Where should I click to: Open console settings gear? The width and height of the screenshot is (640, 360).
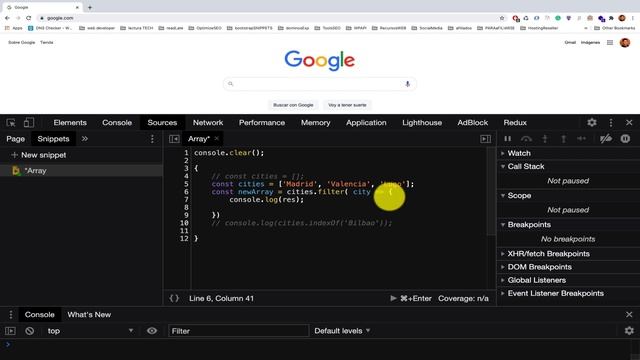click(629, 331)
